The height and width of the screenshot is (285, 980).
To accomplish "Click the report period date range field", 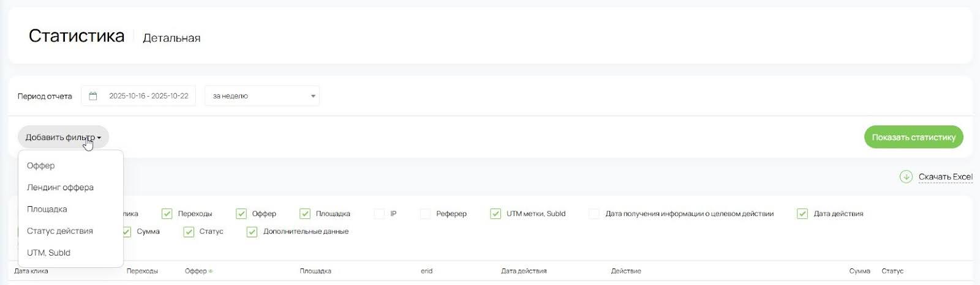I will [x=148, y=96].
